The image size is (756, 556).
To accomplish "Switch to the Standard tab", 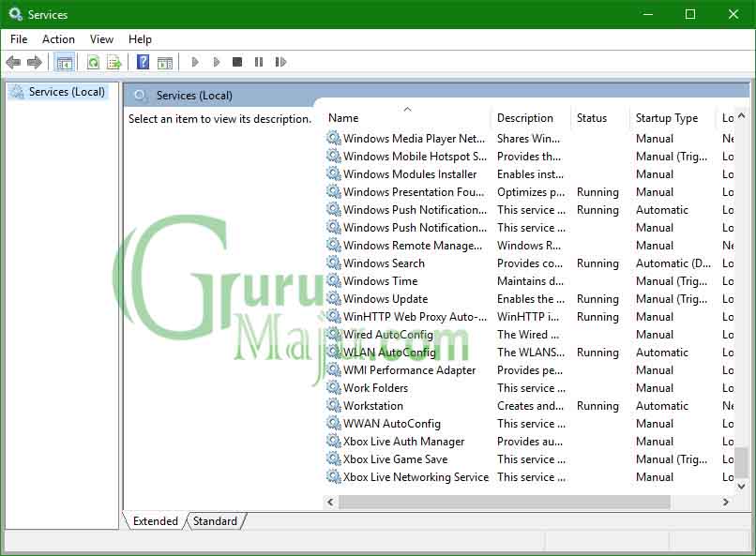I will pyautogui.click(x=215, y=520).
